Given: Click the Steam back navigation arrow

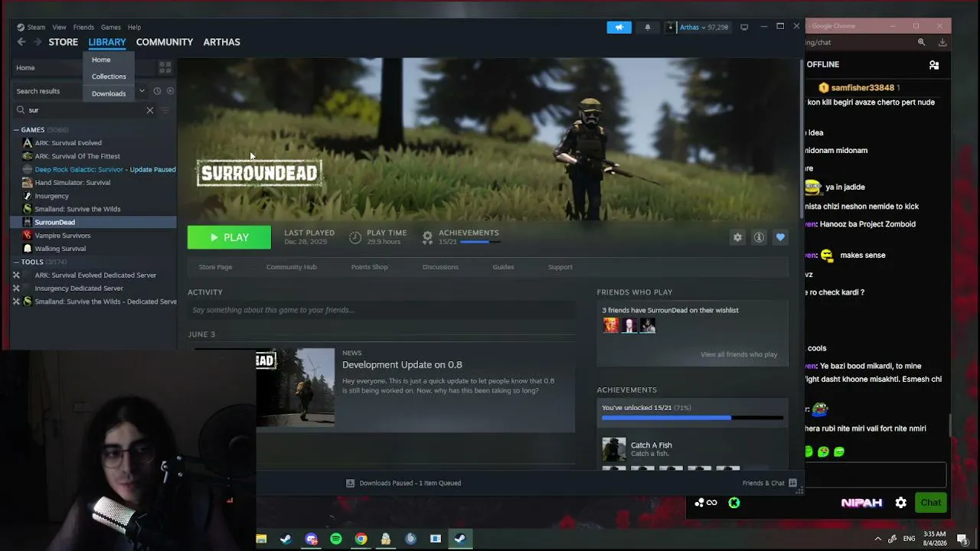Looking at the screenshot, I should coord(21,42).
